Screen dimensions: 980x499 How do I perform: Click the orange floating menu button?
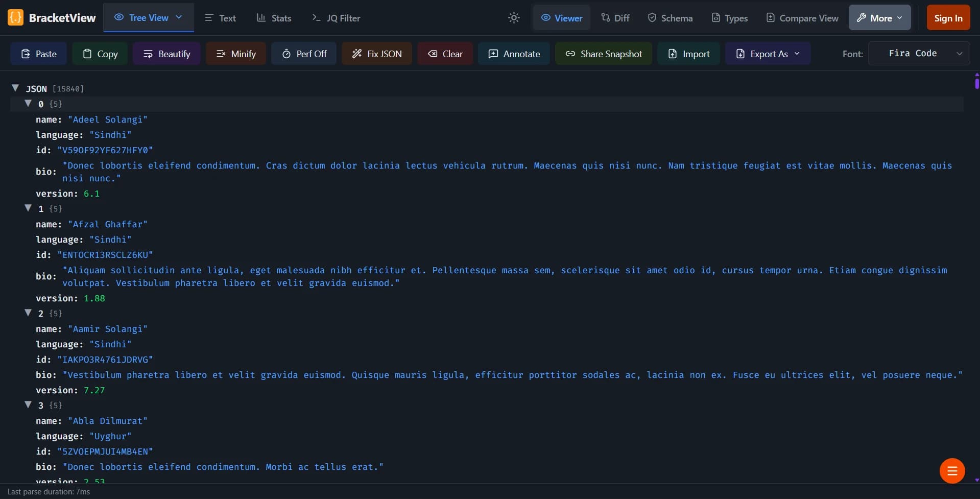[952, 470]
